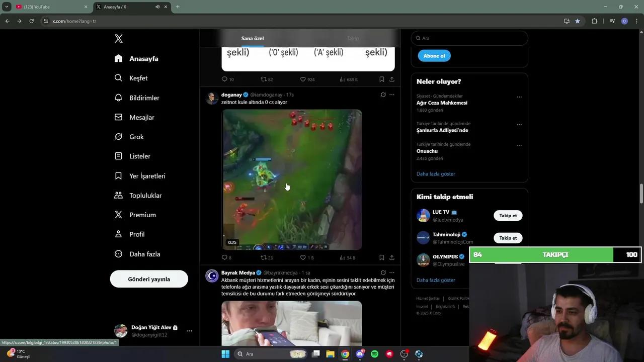Bookmark the post with 924 likes
The image size is (644, 362).
coord(382,79)
